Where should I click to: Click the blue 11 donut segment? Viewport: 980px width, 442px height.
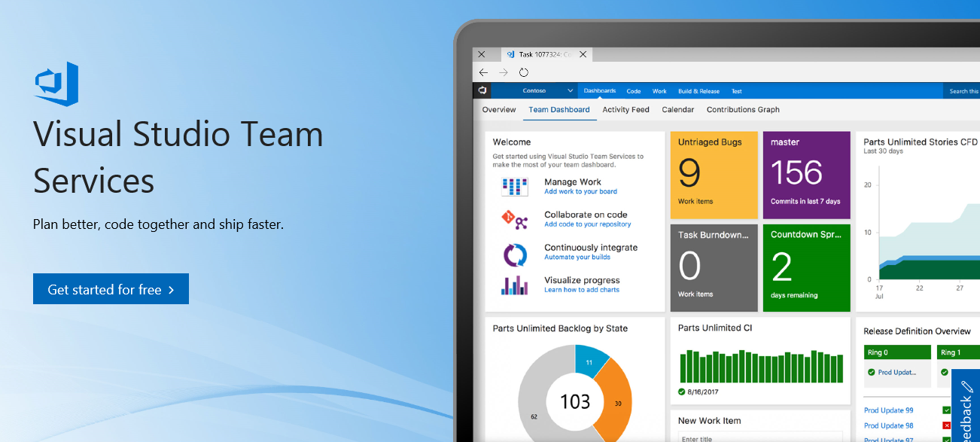591,361
